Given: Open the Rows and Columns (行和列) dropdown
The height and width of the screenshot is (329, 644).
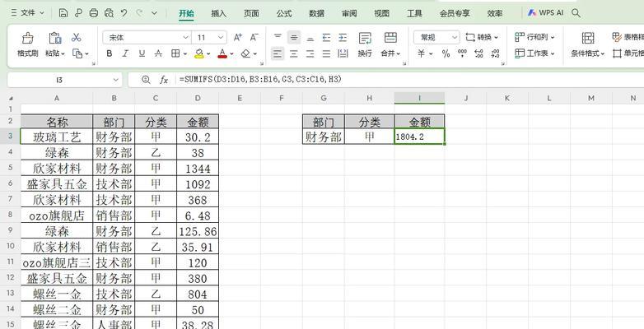Looking at the screenshot, I should click(x=534, y=37).
